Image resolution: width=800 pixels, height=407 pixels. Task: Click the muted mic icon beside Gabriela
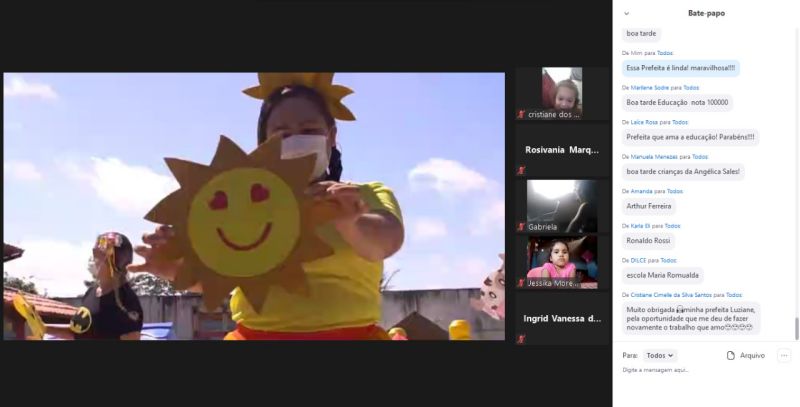pos(521,227)
